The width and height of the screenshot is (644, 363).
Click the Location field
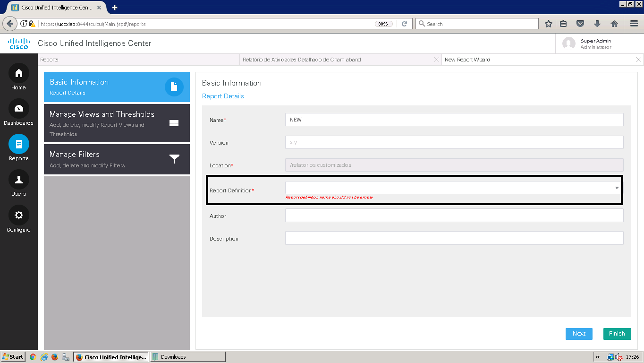tap(454, 165)
